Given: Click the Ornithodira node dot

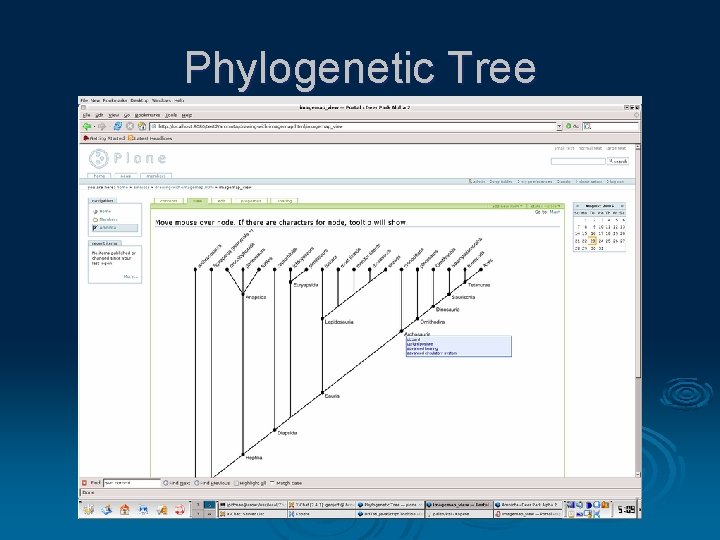Looking at the screenshot, I should pos(417,319).
